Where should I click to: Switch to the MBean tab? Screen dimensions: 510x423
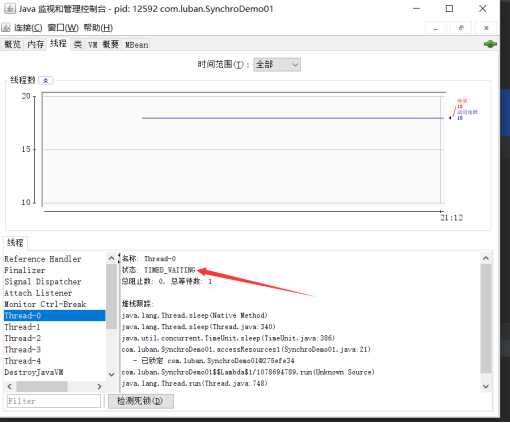click(137, 44)
